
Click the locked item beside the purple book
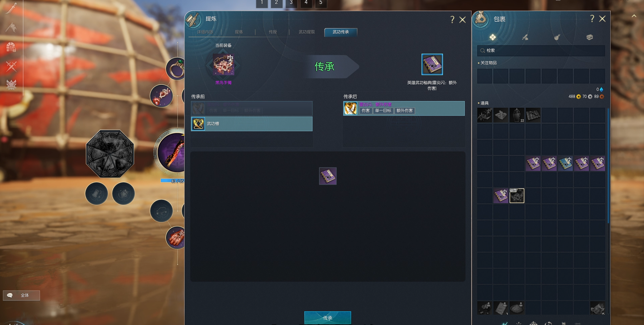[x=517, y=195]
